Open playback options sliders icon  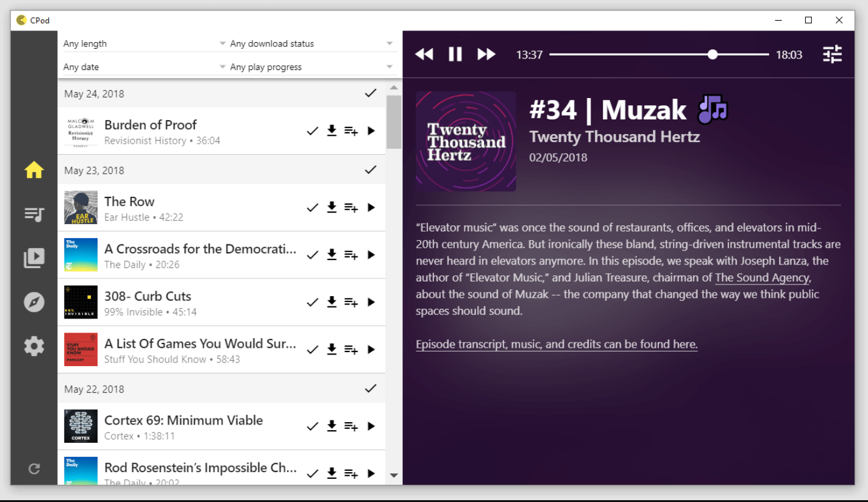click(832, 54)
